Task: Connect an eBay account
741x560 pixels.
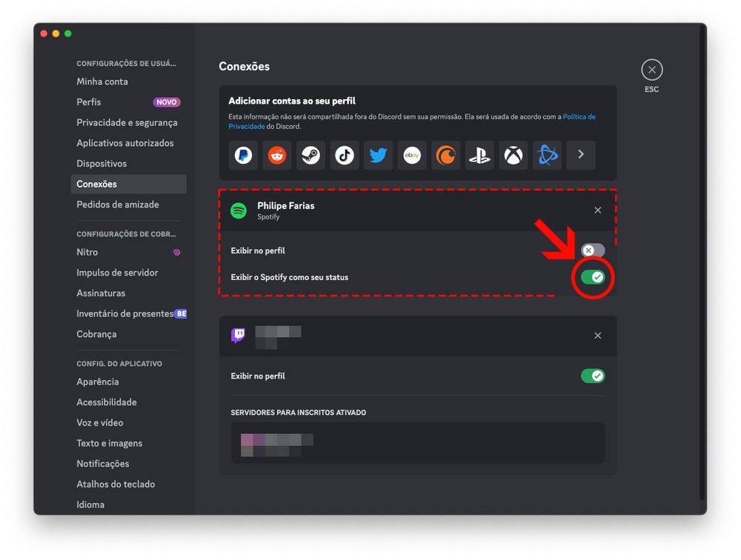Action: (x=412, y=155)
